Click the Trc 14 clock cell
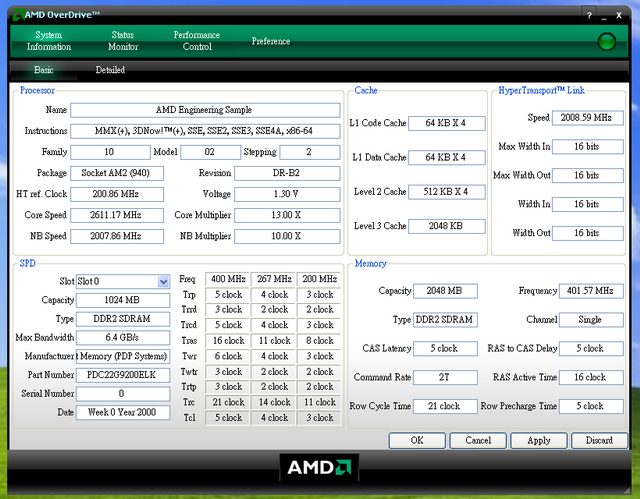Screen dimensions: 640x499 pos(274,402)
